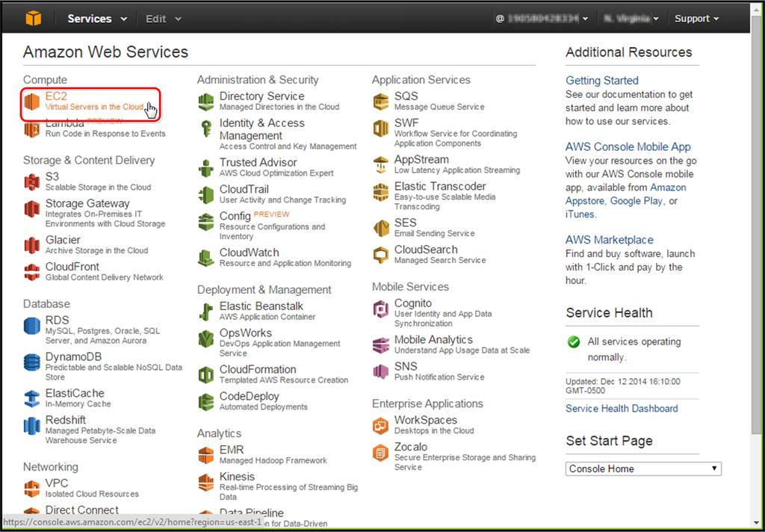Click the ElastiCache icon

[32, 399]
